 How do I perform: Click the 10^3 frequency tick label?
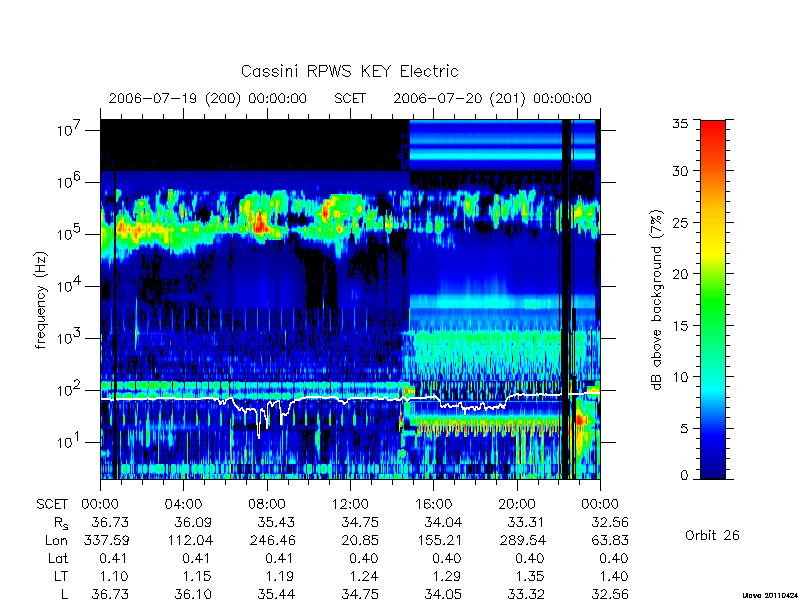pyautogui.click(x=70, y=338)
